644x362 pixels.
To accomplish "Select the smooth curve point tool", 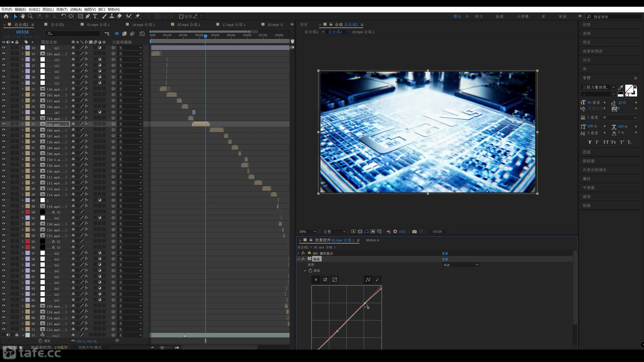I will [x=368, y=280].
